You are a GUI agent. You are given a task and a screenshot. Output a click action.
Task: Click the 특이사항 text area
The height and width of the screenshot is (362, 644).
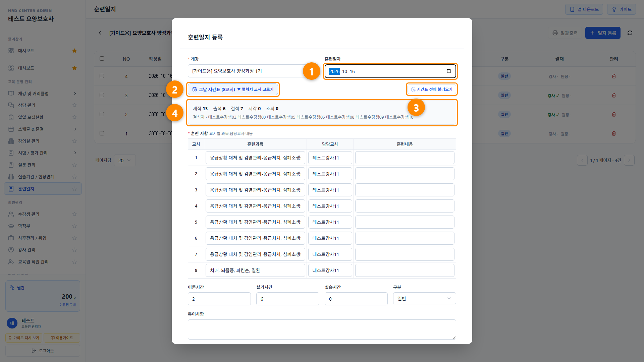(322, 329)
